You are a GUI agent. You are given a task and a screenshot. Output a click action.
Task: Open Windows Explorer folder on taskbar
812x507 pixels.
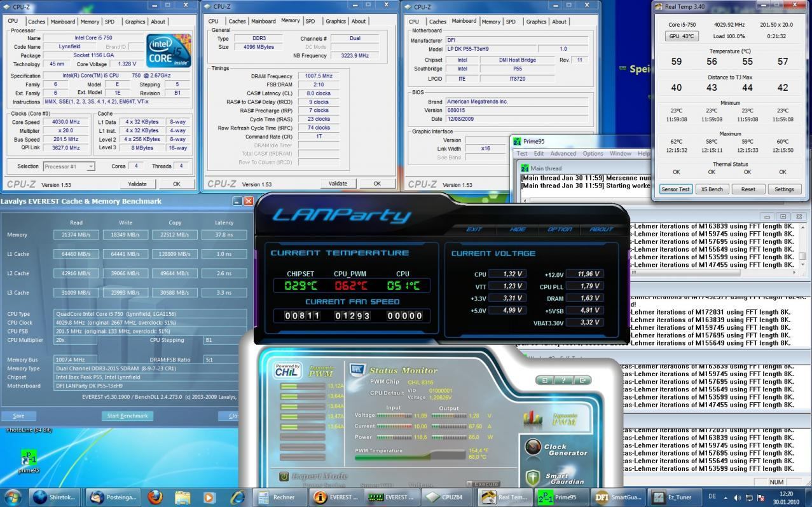pos(182,497)
